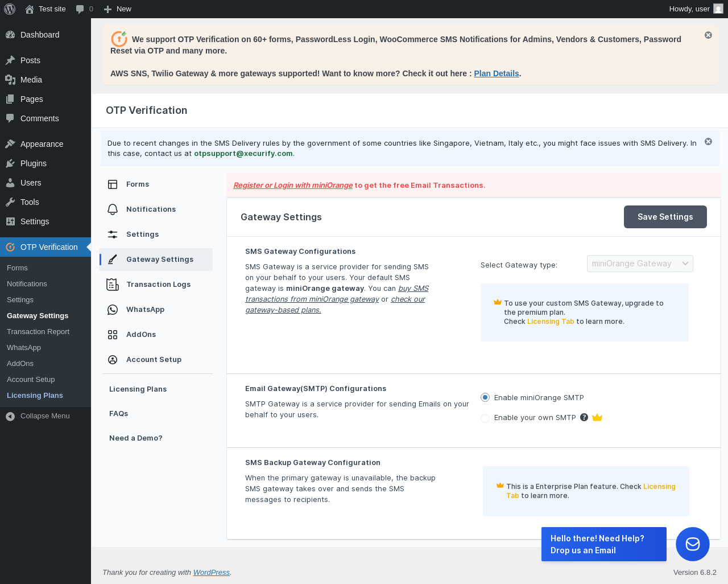Click the Notifications bell icon in plugin navigation

tap(113, 209)
